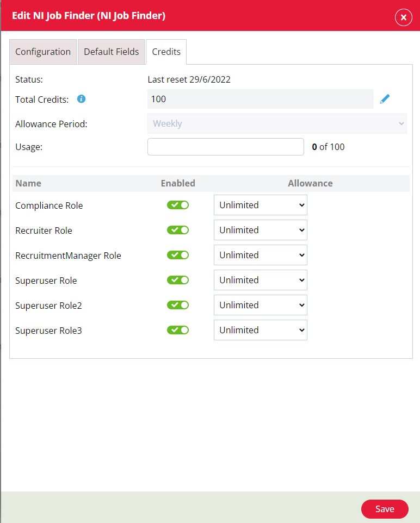Click the Save button
420x523 pixels.
coord(385,509)
